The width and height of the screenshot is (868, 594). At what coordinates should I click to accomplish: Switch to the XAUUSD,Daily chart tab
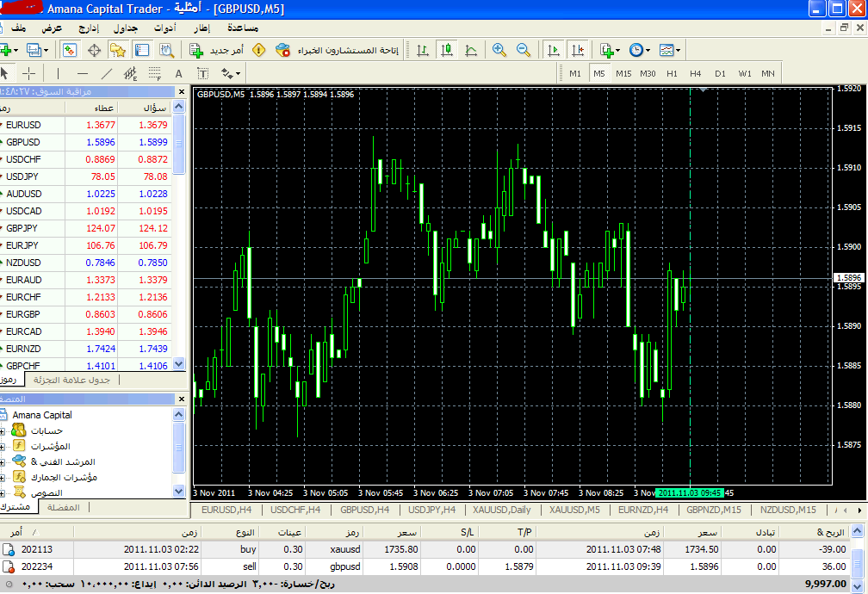[501, 510]
